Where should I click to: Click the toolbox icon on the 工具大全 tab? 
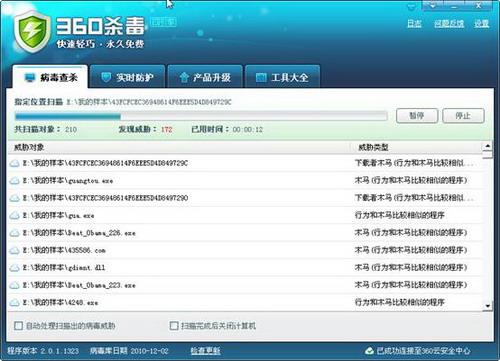(261, 78)
